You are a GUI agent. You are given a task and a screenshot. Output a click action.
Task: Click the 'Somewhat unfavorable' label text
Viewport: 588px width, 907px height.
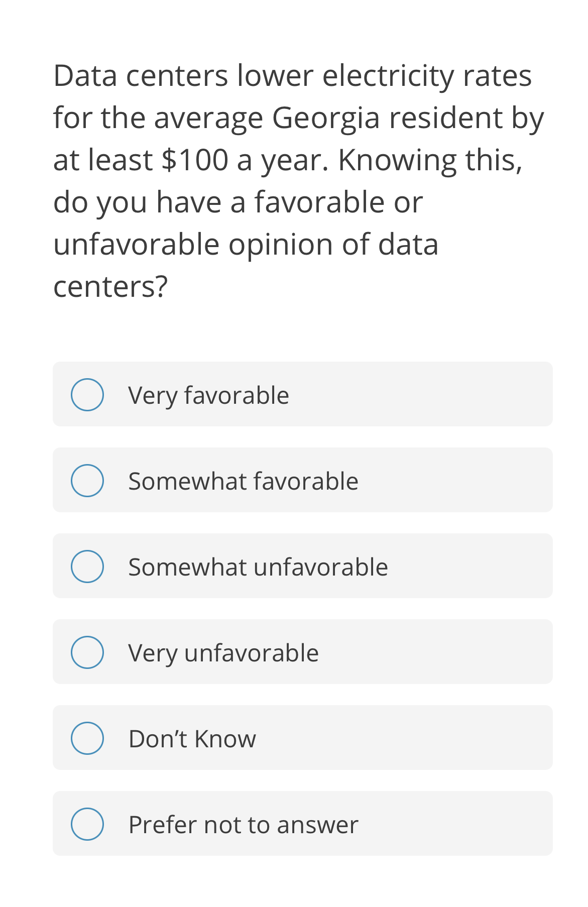pos(258,567)
